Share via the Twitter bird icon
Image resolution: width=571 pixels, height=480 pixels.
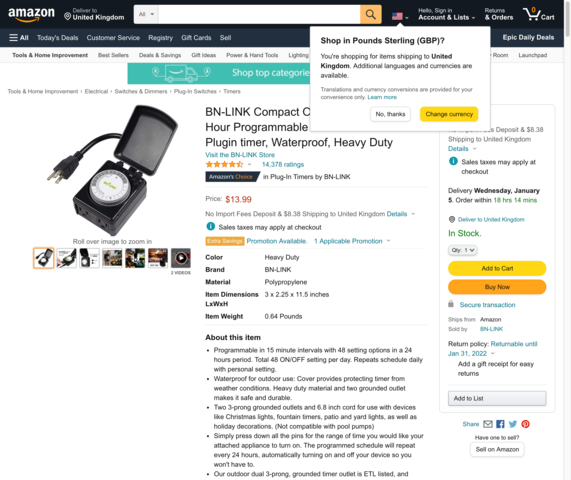(x=513, y=424)
